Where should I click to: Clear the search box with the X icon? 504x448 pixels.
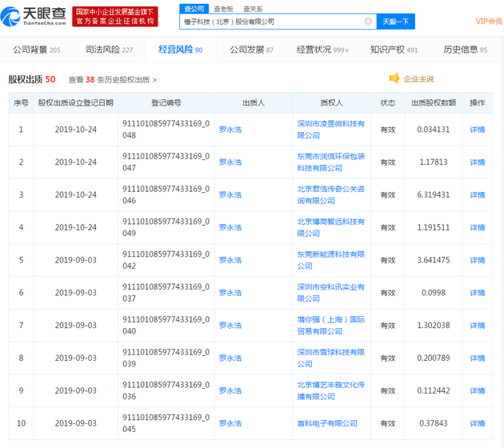point(368,22)
